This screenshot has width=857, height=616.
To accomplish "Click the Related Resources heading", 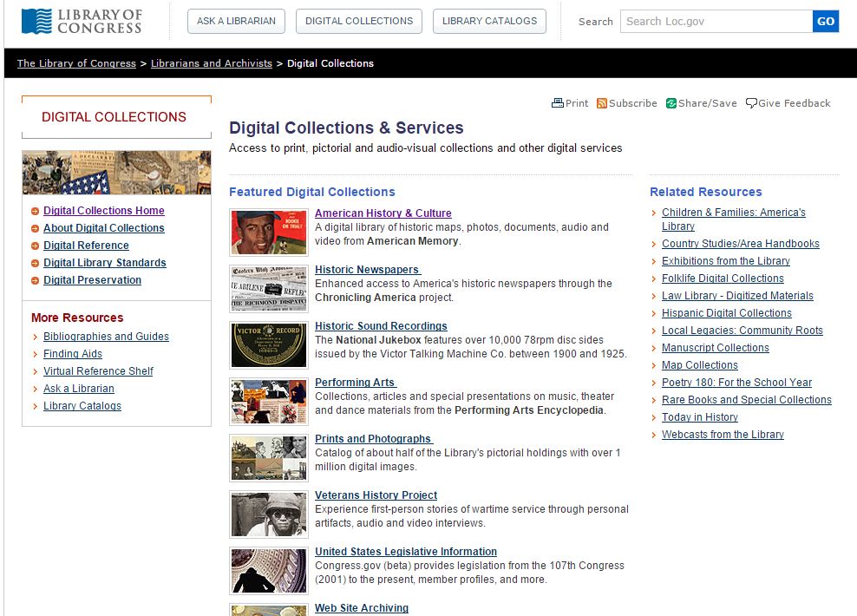I will pos(705,192).
